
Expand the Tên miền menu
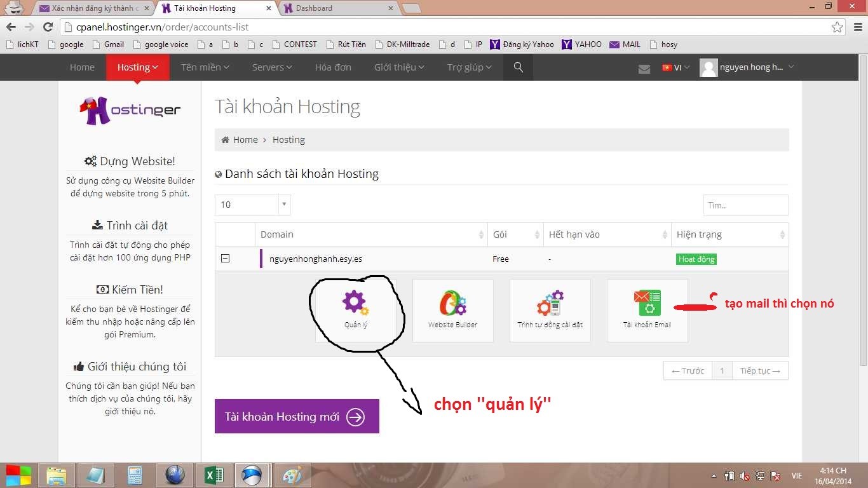click(205, 67)
